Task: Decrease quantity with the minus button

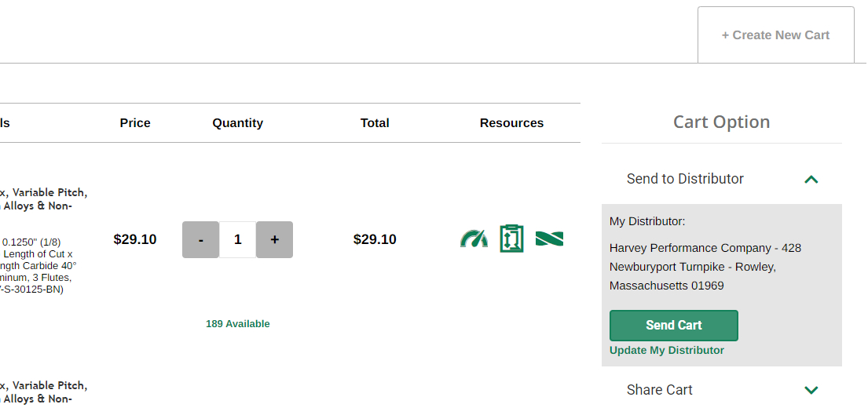Action: (200, 239)
